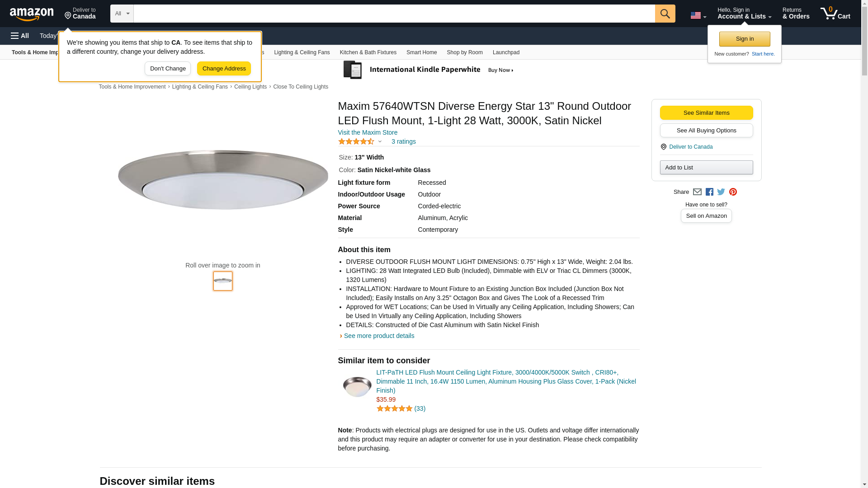
Task: Visit the Maxim Store link
Action: [x=368, y=132]
